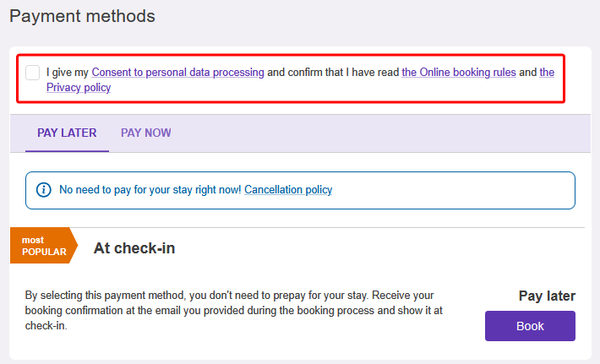Click 'and confirm that I have read' text

pyautogui.click(x=333, y=73)
